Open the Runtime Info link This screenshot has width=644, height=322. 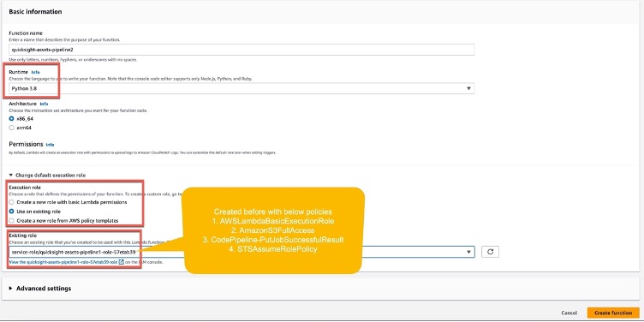pos(36,72)
